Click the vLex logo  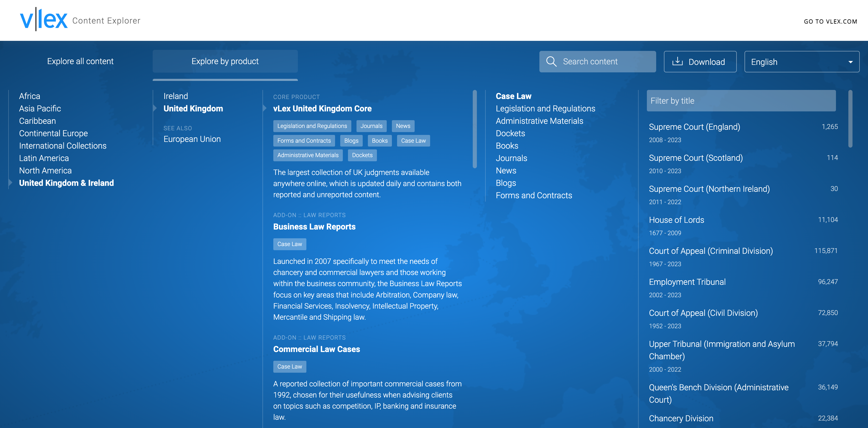[x=44, y=20]
